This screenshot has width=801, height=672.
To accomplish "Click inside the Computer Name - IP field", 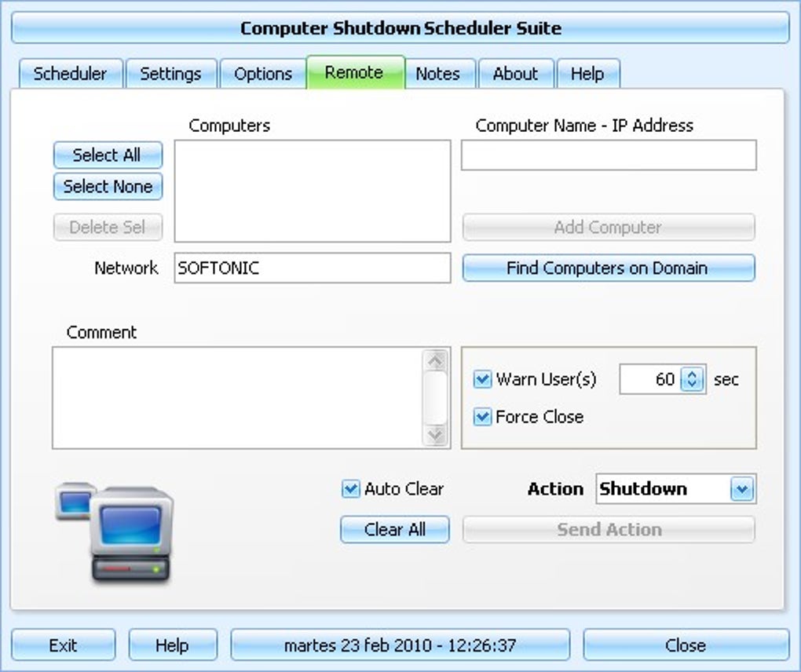I will pyautogui.click(x=609, y=155).
